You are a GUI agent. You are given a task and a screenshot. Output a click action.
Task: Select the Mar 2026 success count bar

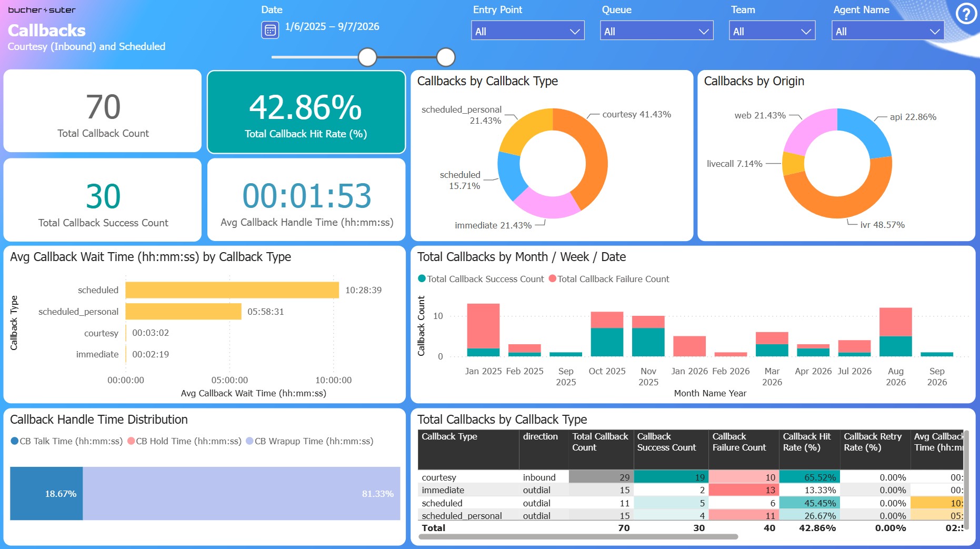click(772, 350)
